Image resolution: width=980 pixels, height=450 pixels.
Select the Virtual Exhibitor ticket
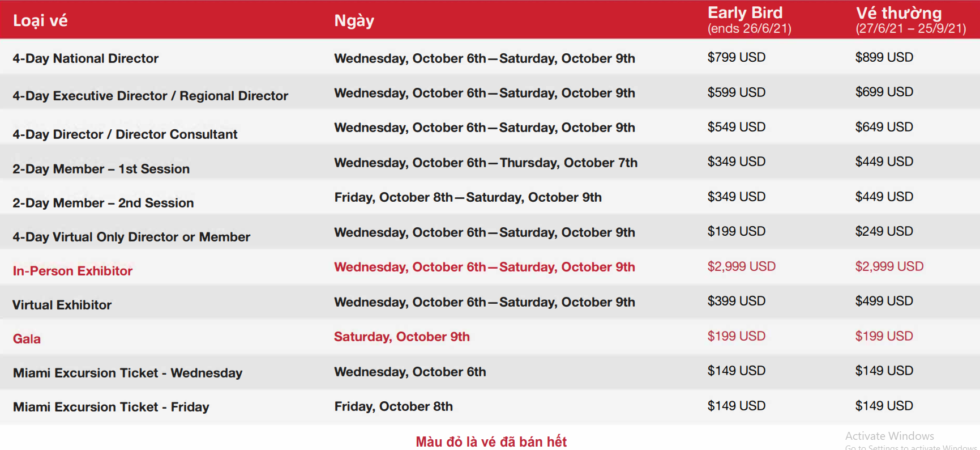point(62,305)
